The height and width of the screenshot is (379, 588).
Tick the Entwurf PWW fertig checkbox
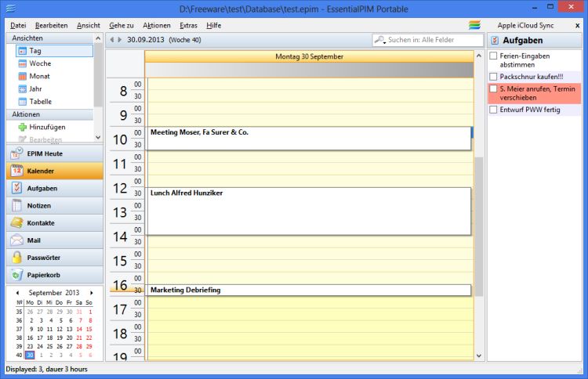tap(492, 110)
